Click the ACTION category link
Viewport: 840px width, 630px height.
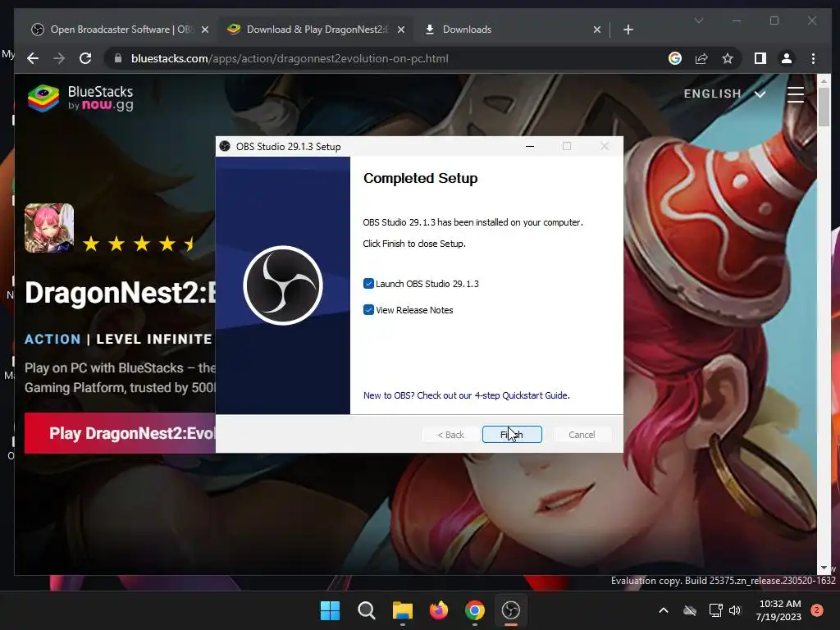[x=52, y=339]
